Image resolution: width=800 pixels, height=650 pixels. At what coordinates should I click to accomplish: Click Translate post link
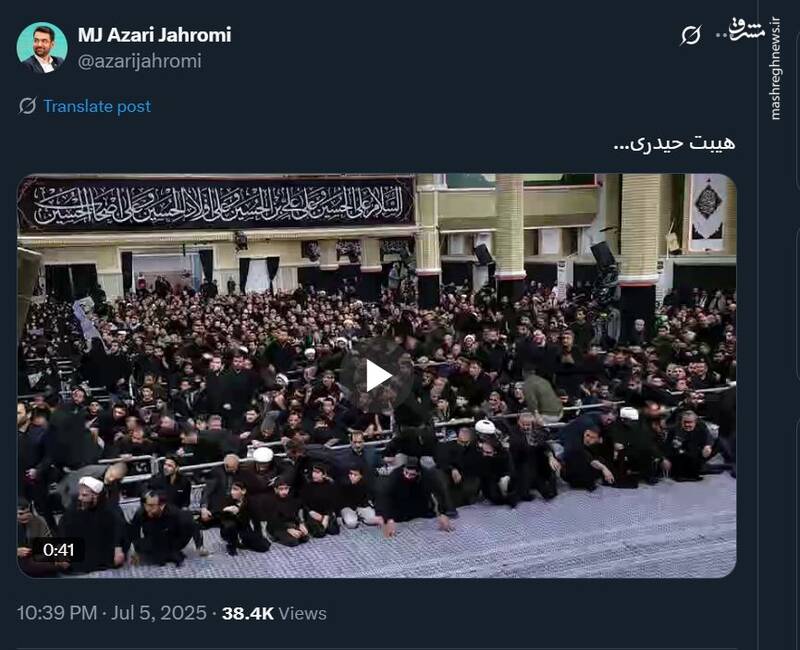coord(97,106)
